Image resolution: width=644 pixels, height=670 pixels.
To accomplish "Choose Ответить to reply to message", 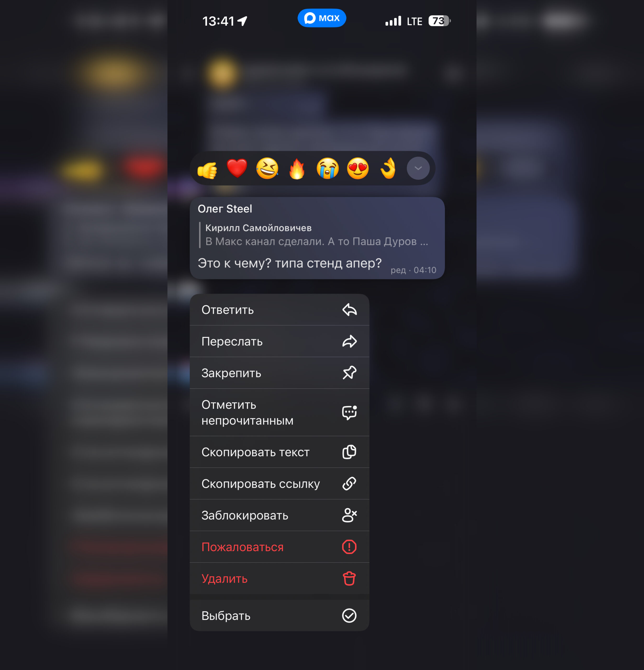I will click(x=279, y=310).
